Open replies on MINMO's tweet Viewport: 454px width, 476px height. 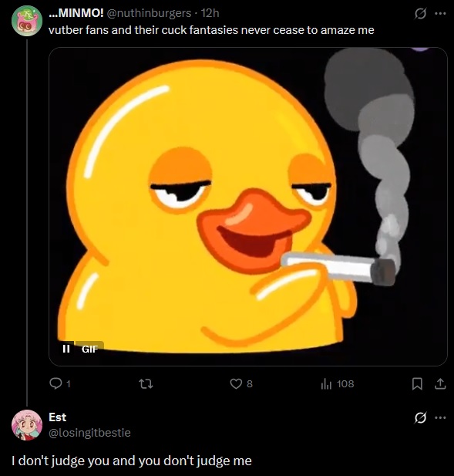click(x=60, y=383)
